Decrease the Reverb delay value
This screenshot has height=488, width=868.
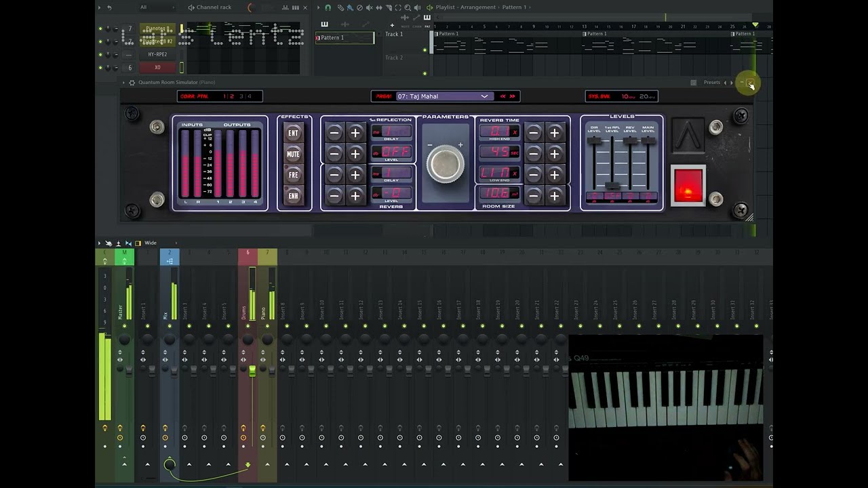coord(334,175)
